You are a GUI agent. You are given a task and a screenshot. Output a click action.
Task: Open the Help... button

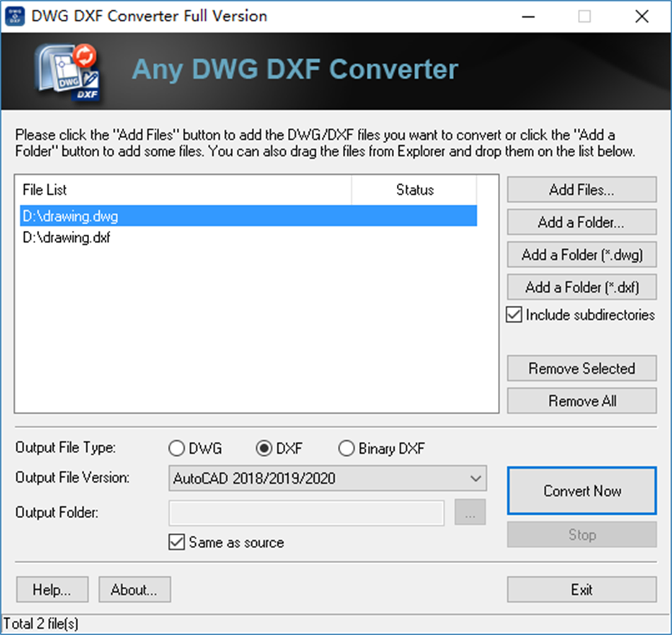(x=52, y=590)
